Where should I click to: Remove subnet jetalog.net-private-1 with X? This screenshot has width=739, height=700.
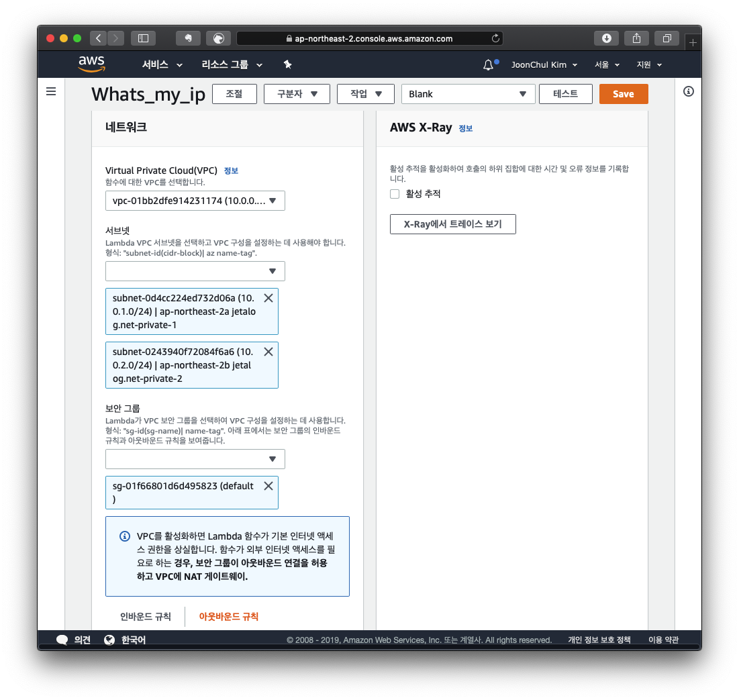click(268, 298)
